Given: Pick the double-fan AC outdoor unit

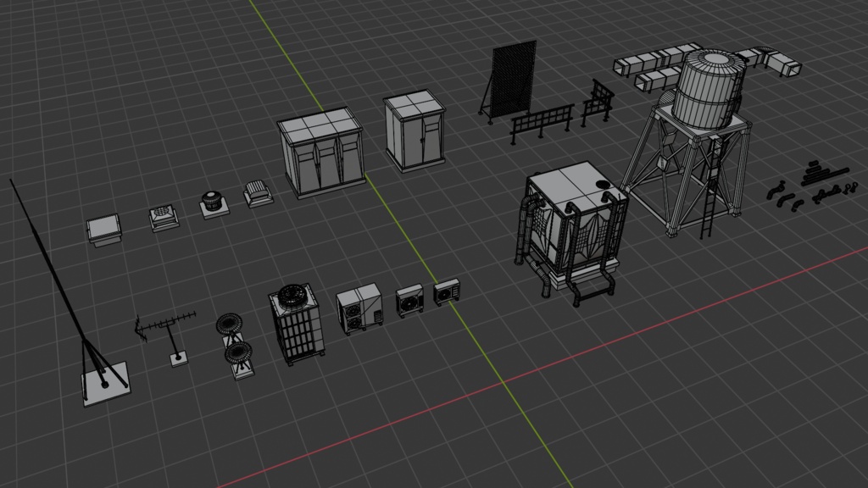Looking at the screenshot, I should tap(359, 308).
